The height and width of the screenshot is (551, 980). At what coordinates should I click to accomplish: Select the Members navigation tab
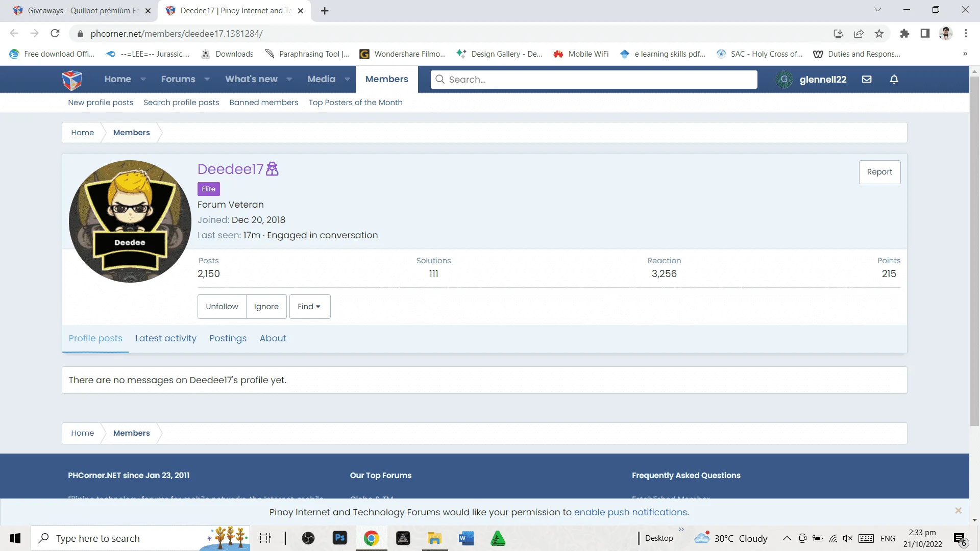pyautogui.click(x=387, y=80)
